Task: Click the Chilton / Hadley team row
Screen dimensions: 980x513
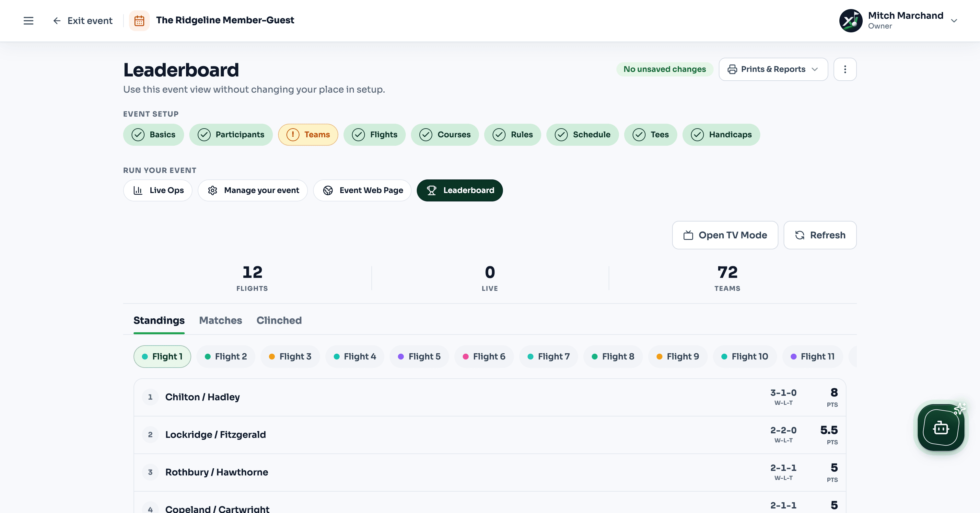Action: pos(490,397)
